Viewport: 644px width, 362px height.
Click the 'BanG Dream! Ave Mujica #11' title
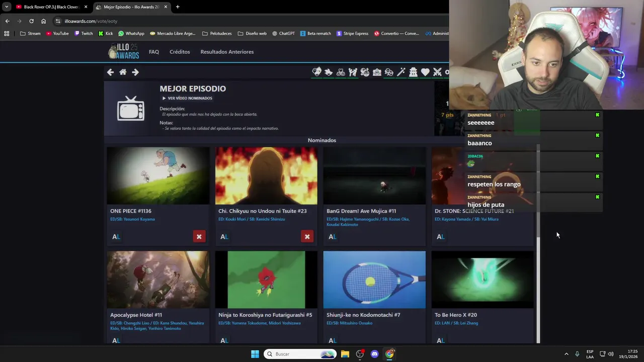coord(361,211)
